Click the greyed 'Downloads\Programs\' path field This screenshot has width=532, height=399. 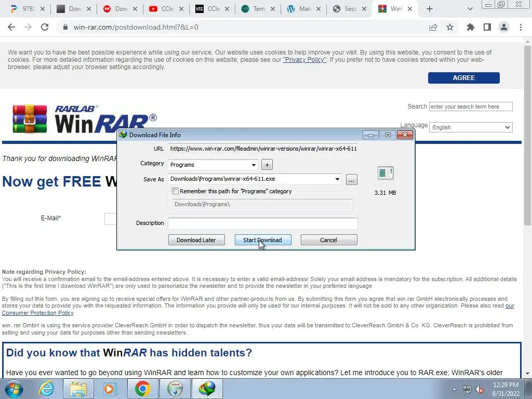coord(262,204)
